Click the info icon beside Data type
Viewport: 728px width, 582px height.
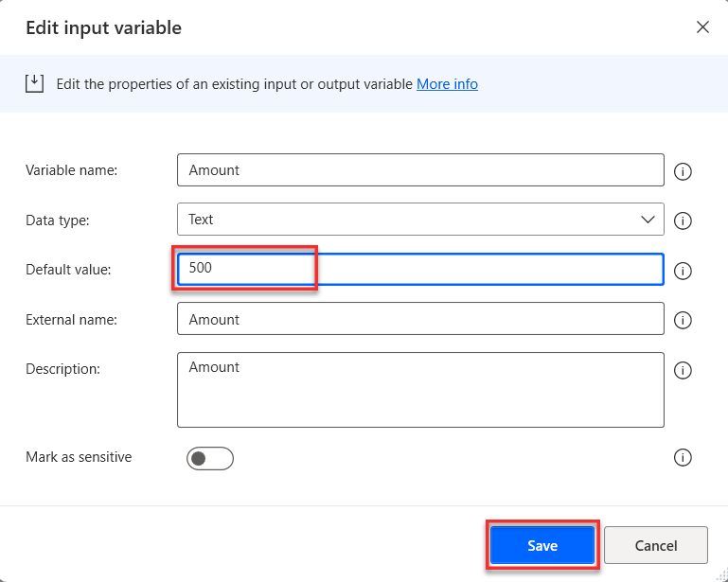tap(683, 220)
